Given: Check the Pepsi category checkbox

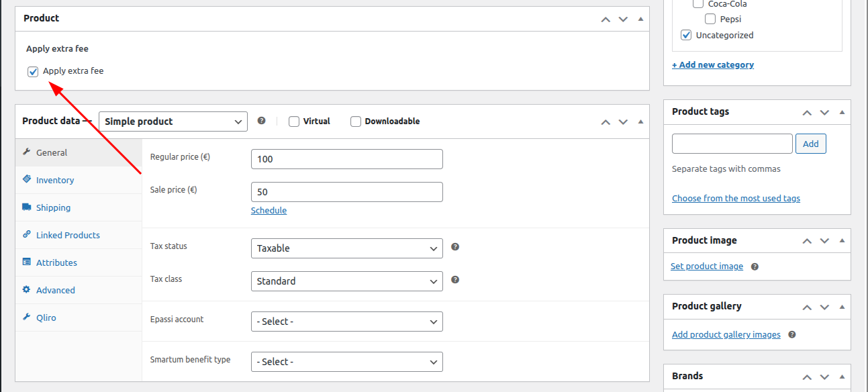Looking at the screenshot, I should (710, 19).
